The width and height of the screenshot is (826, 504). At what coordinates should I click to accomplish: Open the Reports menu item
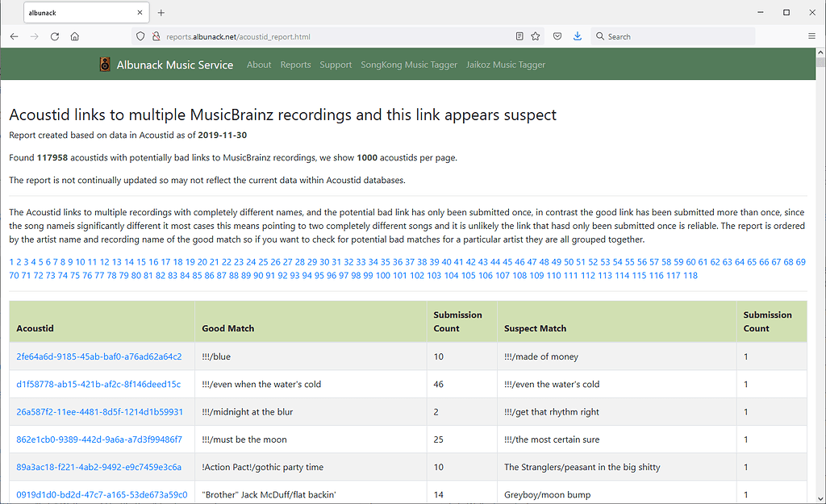pos(295,65)
